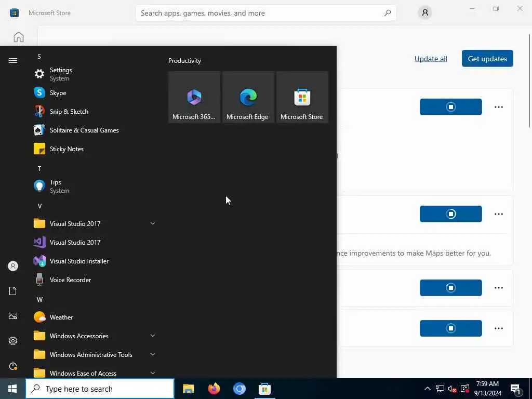Start Solitaire & Casual Games
Image resolution: width=532 pixels, height=399 pixels.
(x=95, y=130)
